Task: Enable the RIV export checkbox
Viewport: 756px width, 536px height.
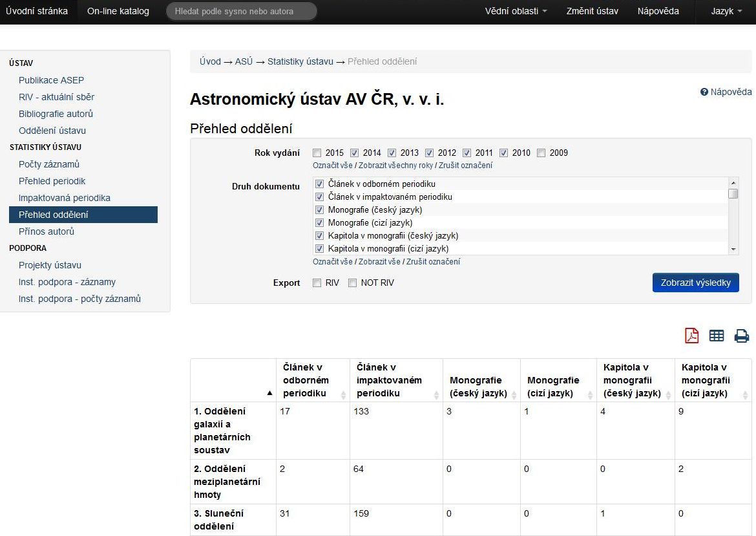Action: [x=317, y=283]
